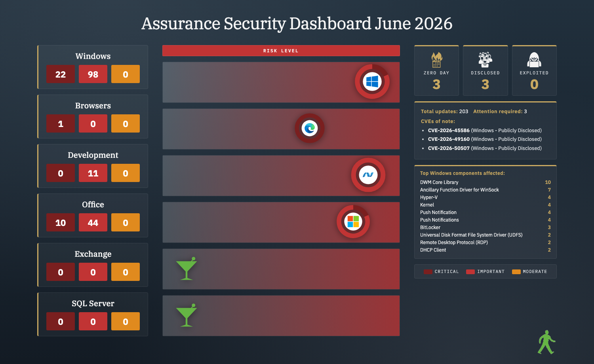This screenshot has width=594, height=364.
Task: Click Development important count 11
Action: point(93,173)
